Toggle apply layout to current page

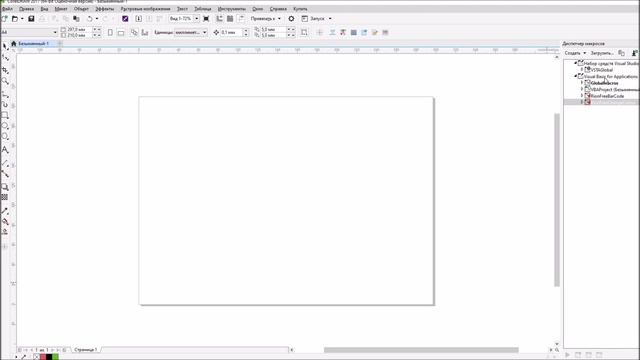[145, 32]
